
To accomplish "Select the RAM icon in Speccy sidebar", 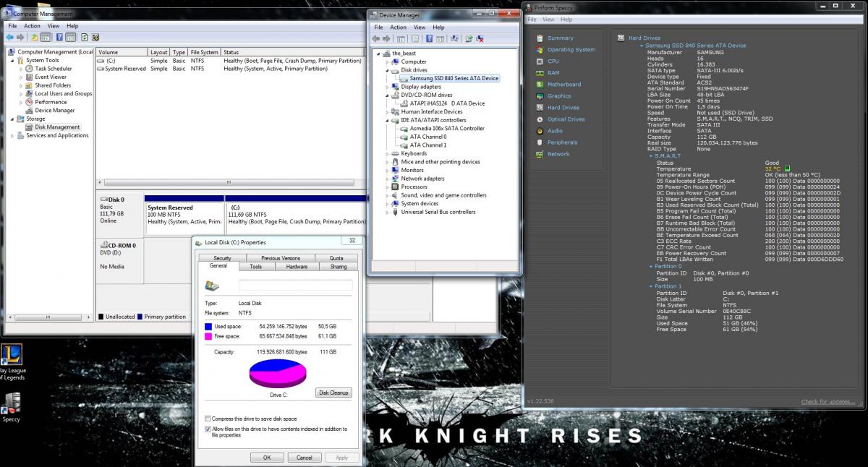I will (x=540, y=73).
